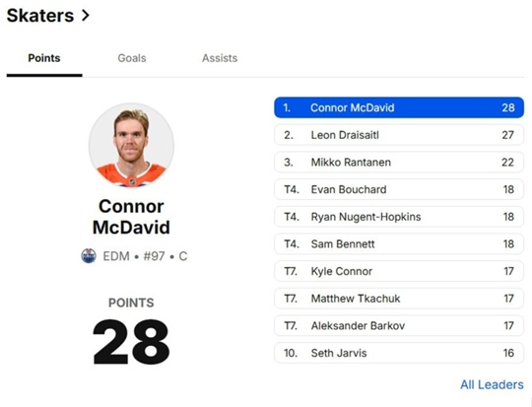Switch to the Goals tab
532x407 pixels.
pos(132,58)
